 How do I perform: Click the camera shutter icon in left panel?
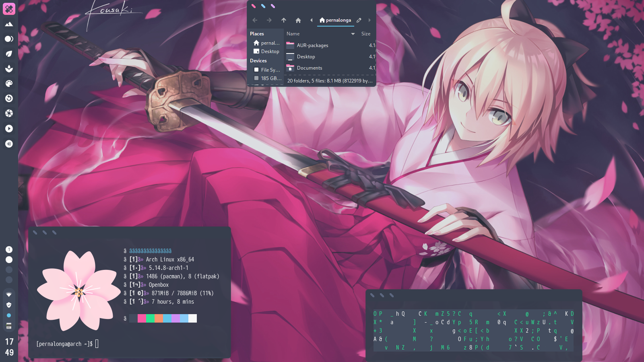9,113
